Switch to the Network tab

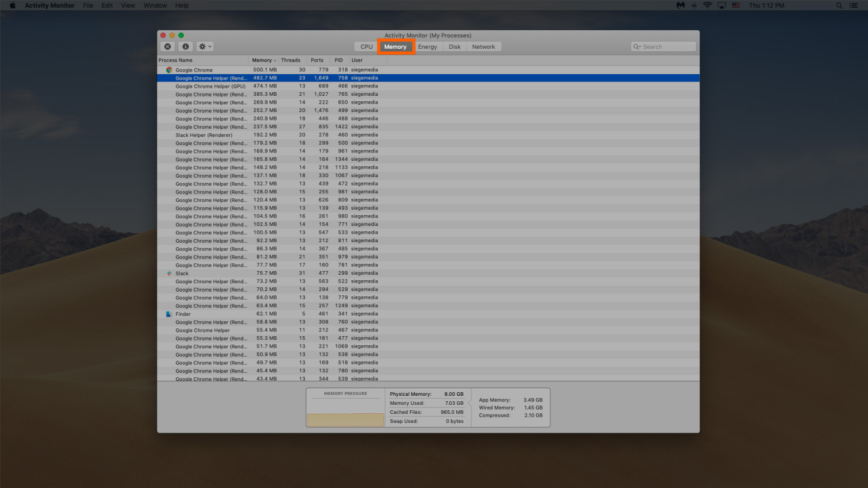[x=483, y=46]
